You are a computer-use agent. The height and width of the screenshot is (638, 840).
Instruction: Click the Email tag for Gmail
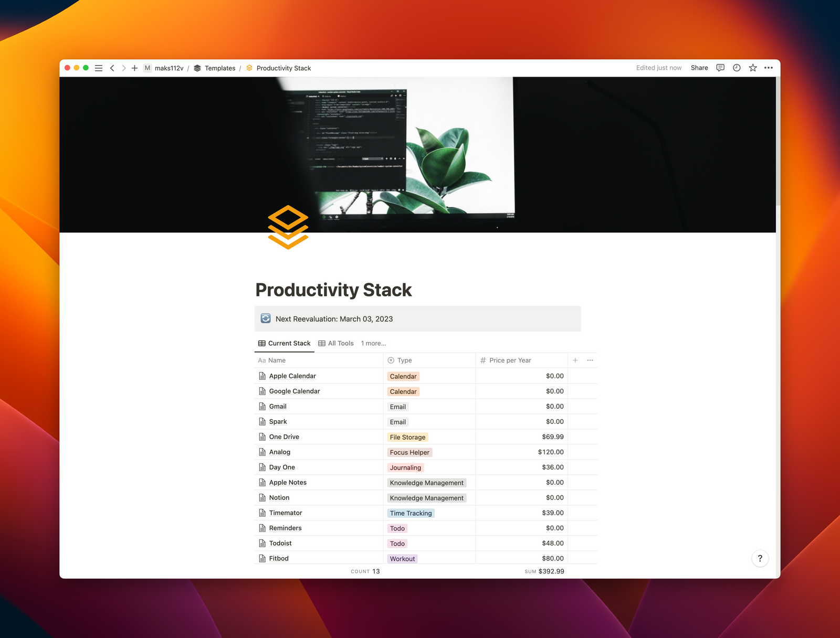pyautogui.click(x=398, y=407)
